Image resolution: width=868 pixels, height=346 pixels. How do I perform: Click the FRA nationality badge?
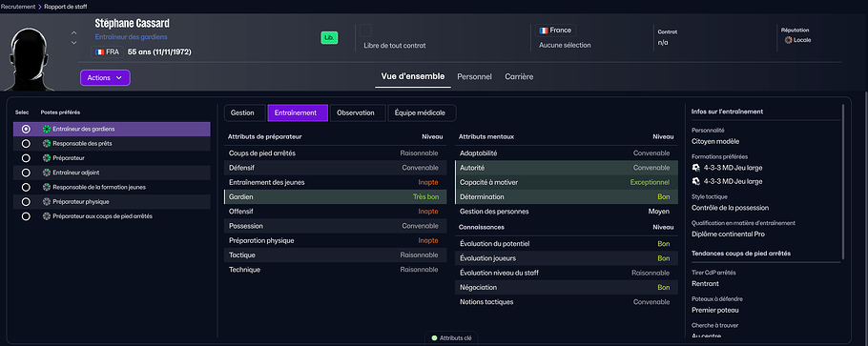coord(108,52)
